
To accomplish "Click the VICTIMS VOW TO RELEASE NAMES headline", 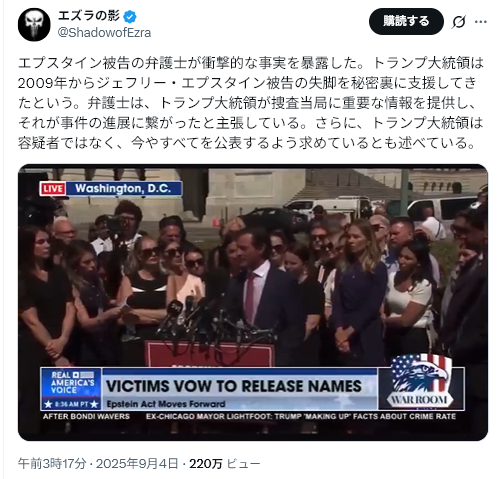I will pyautogui.click(x=234, y=386).
